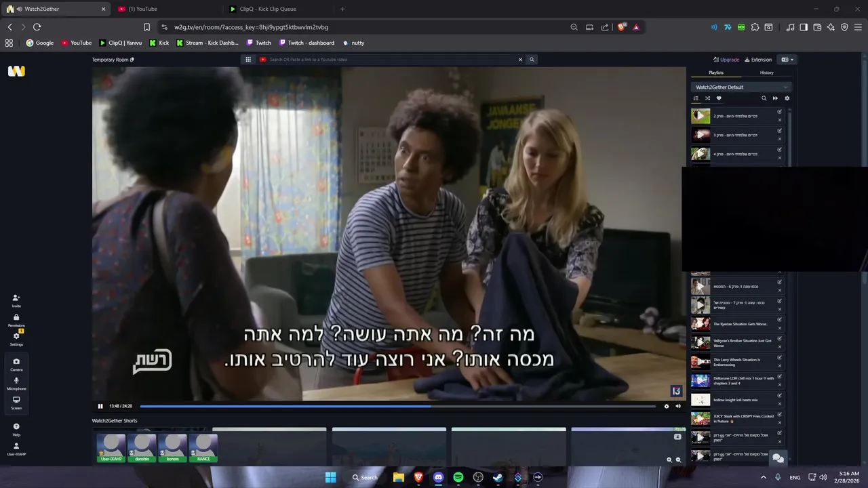
Task: Edit 'hollow knight lofi beats mix' entry
Action: [x=779, y=395]
